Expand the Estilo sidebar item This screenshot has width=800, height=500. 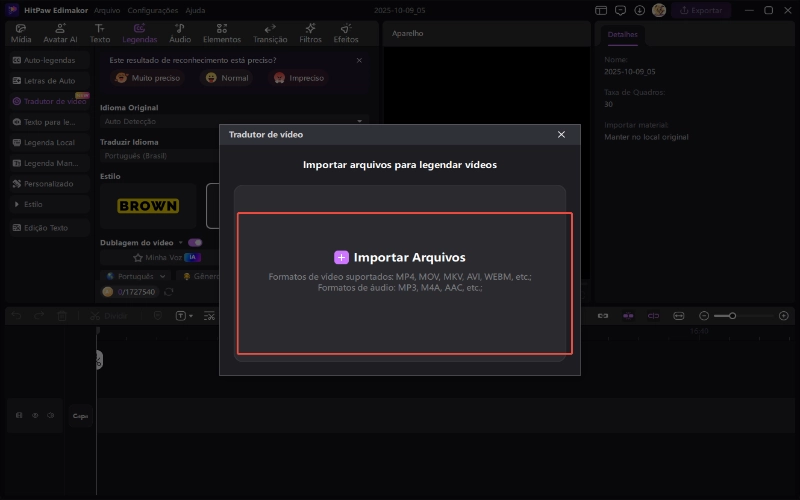click(49, 204)
